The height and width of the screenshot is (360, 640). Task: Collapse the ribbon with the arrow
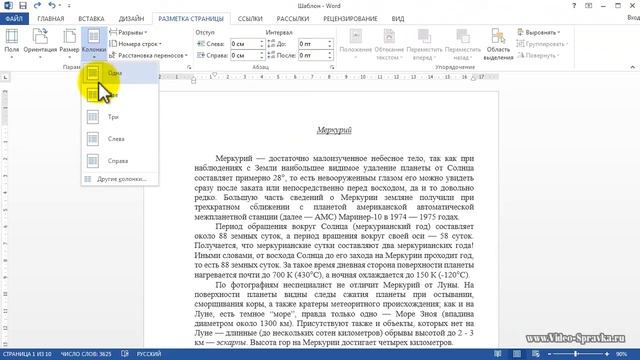[x=632, y=67]
